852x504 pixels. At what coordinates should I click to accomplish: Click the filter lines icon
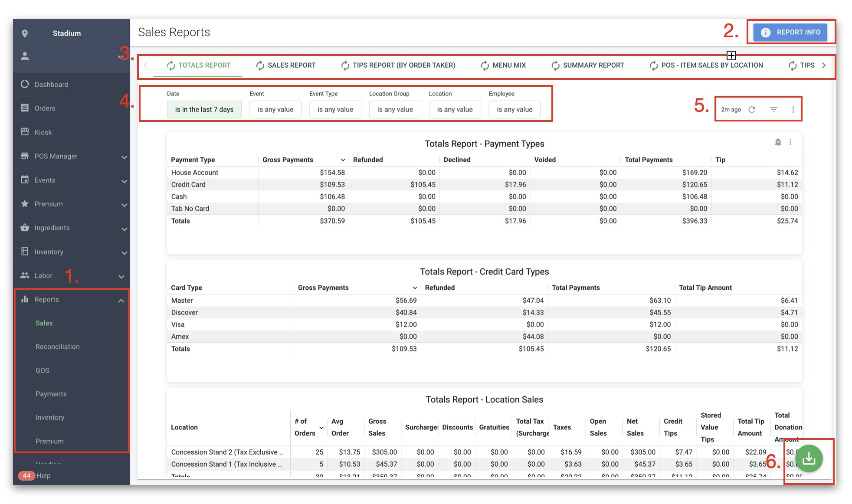coord(773,109)
